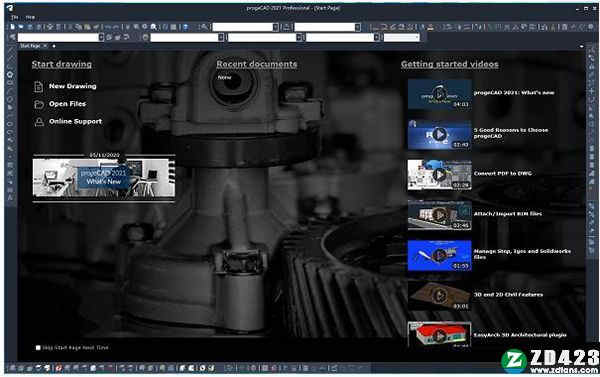Click the new file icon in top toolbar

tap(13, 27)
